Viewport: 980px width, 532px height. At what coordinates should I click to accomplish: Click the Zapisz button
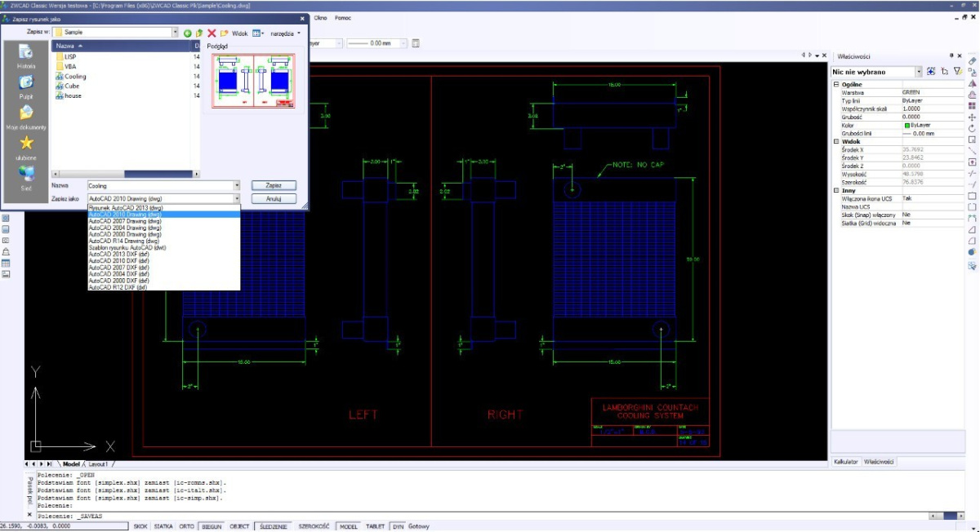point(274,186)
